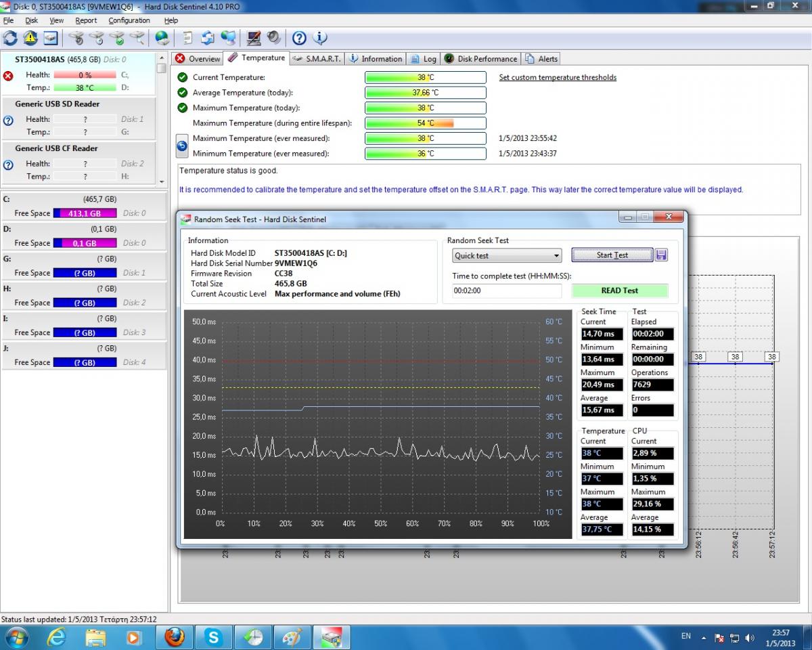Click the blue reset icon beside Maximum Temperature

[x=182, y=146]
